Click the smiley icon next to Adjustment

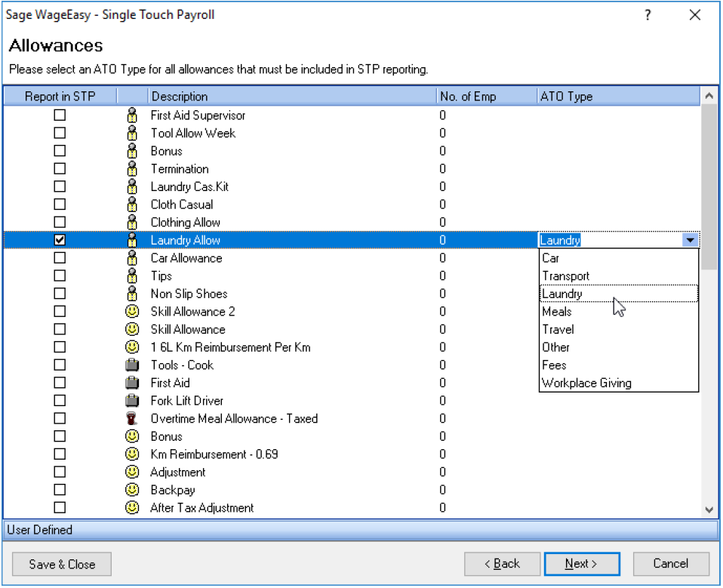(x=132, y=472)
